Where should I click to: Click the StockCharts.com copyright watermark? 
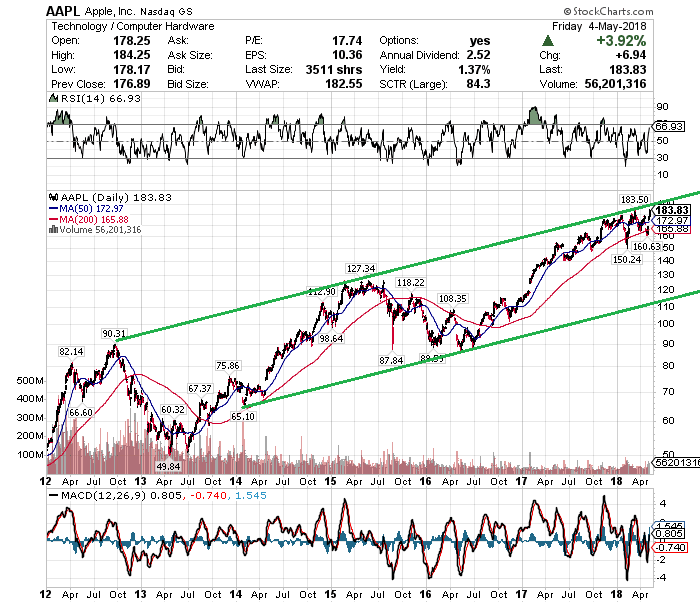[608, 11]
